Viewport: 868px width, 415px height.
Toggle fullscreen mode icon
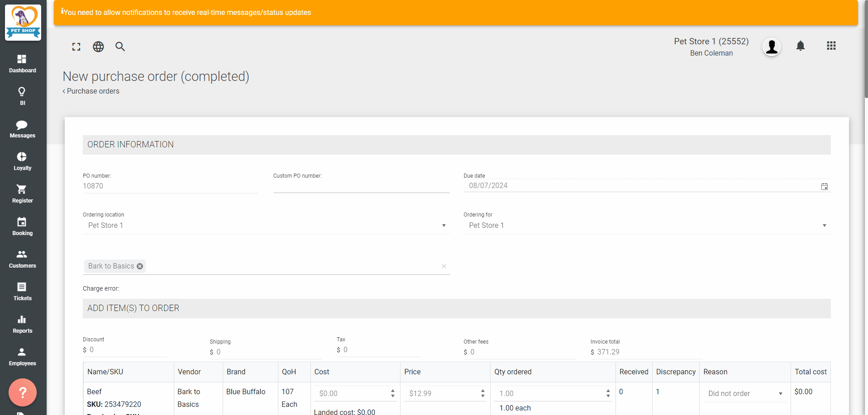(x=76, y=47)
